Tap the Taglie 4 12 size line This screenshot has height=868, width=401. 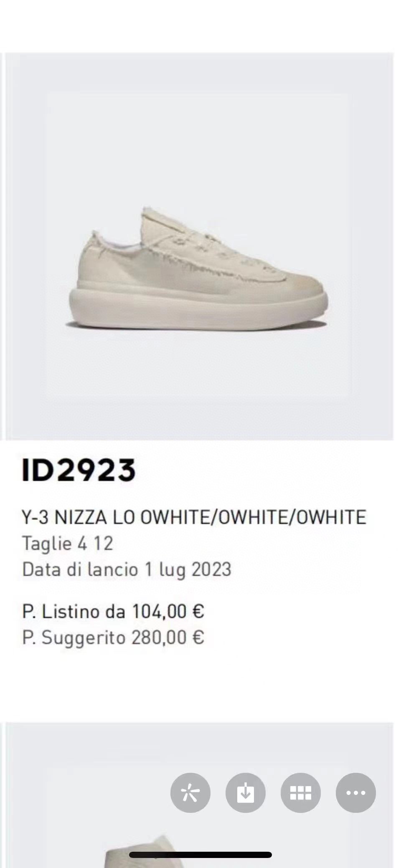(x=68, y=544)
